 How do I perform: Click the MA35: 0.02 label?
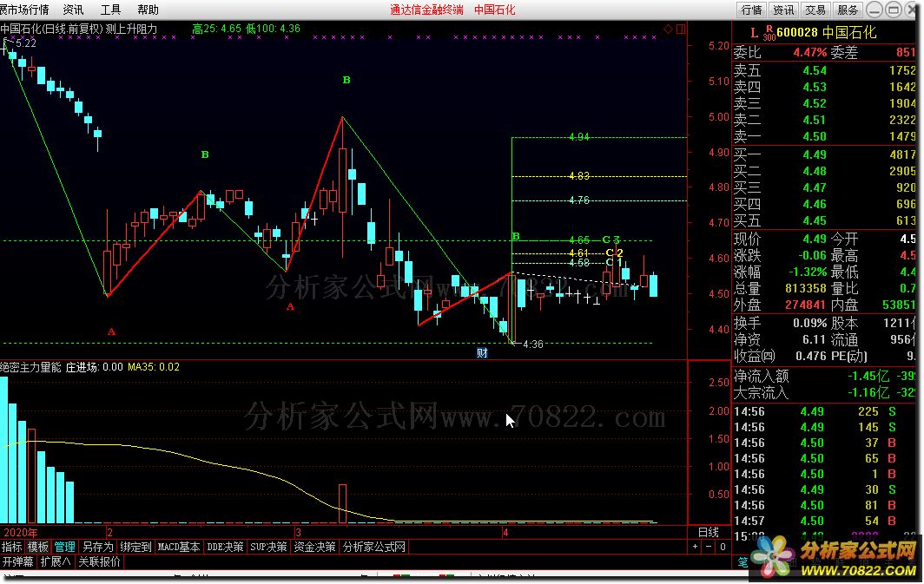154,367
